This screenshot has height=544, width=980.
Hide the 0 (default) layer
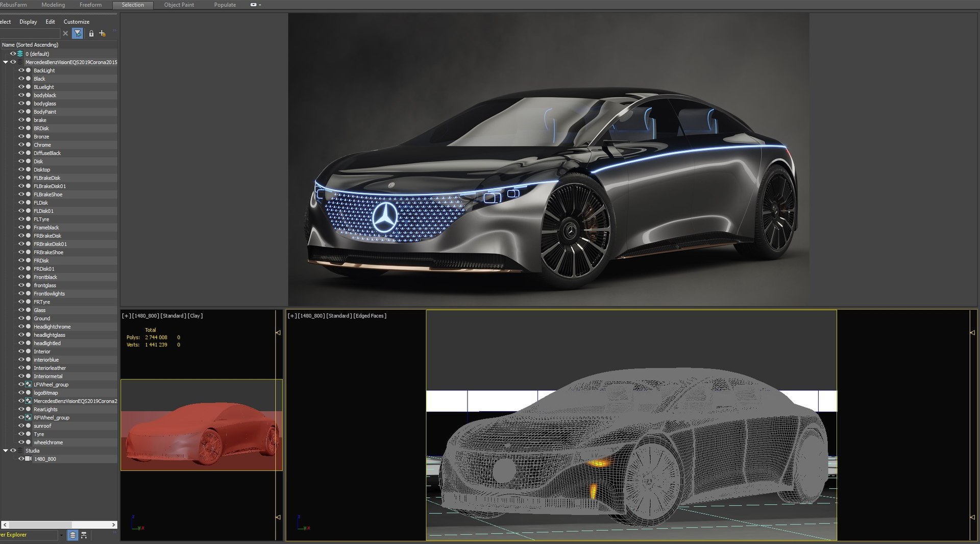point(13,54)
